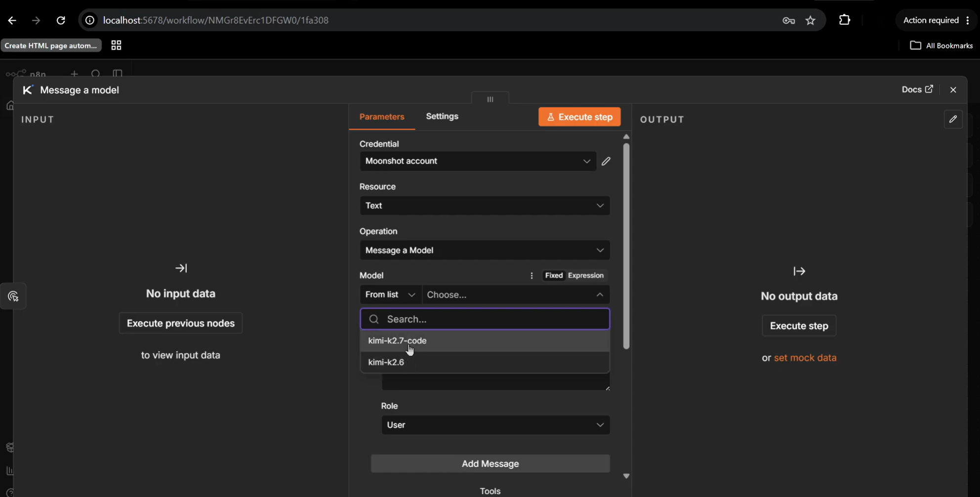Image resolution: width=980 pixels, height=497 pixels.
Task: Grab the panel drag handle at top
Action: pyautogui.click(x=490, y=99)
